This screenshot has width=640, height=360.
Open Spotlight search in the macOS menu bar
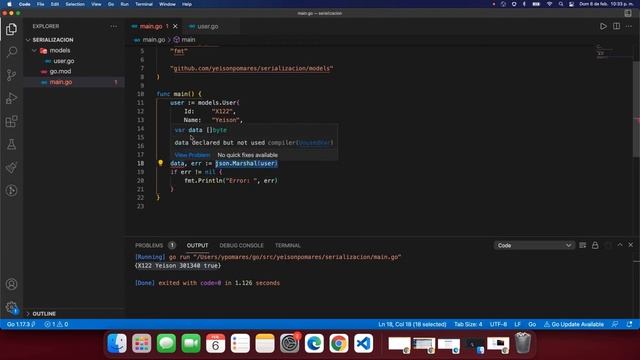click(x=561, y=4)
